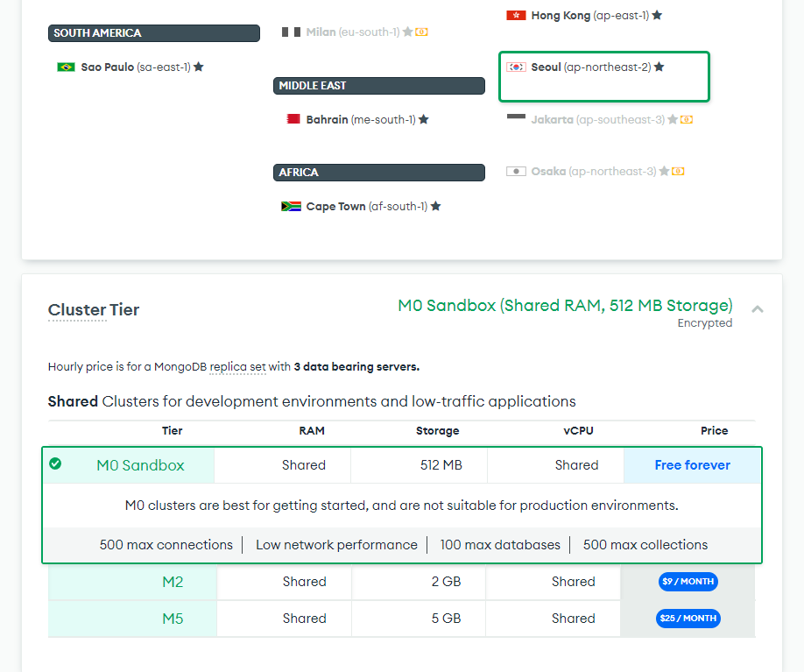Viewport: 804px width, 672px height.
Task: Pick the Osaka (ap-northeast-3) region
Action: tap(595, 172)
